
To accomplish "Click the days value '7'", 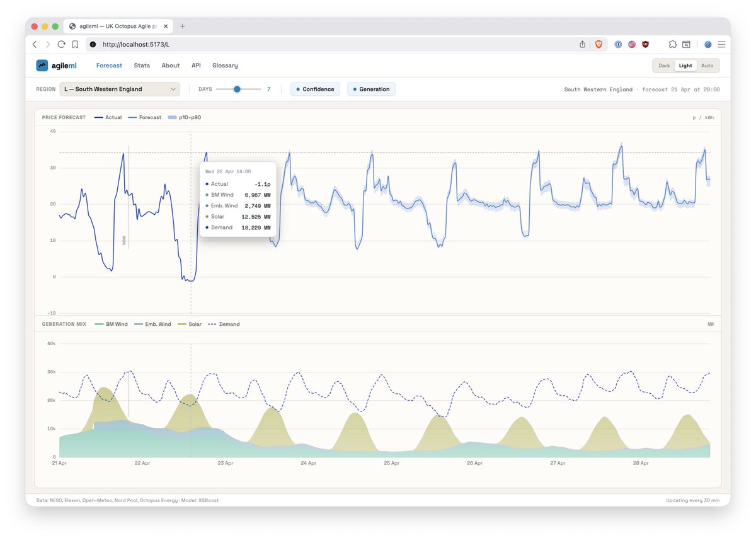I will pyautogui.click(x=268, y=89).
